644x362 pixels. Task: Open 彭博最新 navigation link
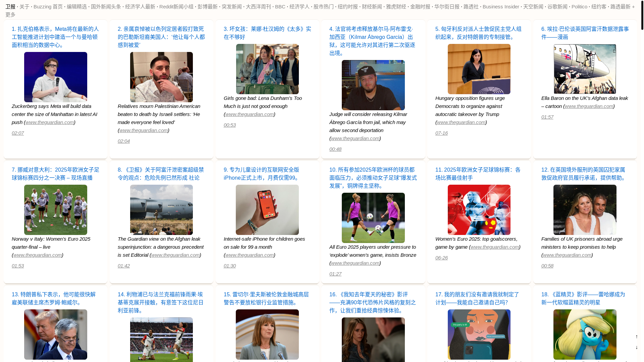208,7
